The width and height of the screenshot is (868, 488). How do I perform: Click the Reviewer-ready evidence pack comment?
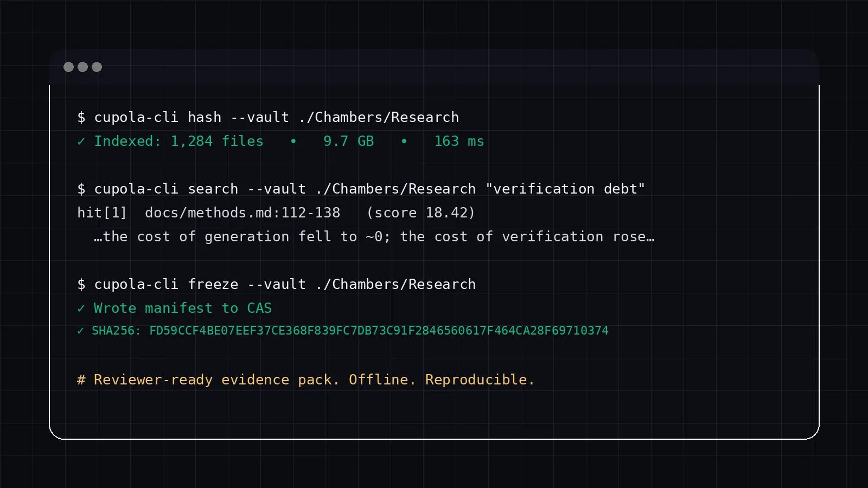(307, 380)
